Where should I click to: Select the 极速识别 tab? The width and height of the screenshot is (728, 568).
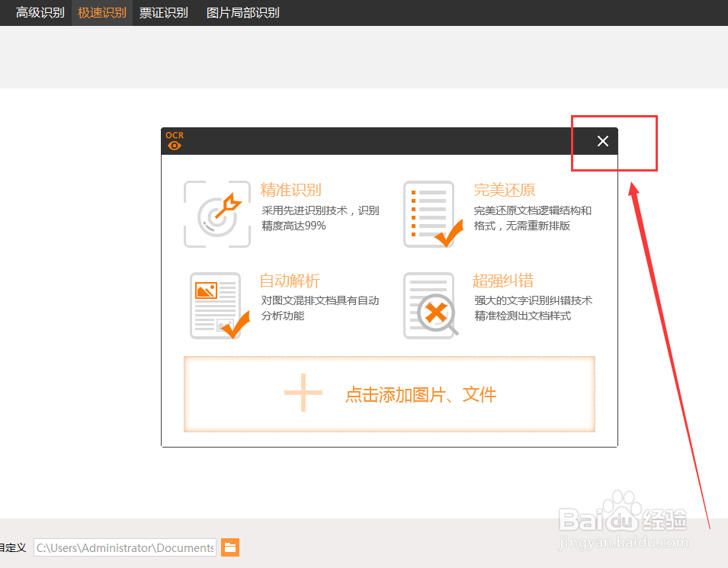(101, 12)
